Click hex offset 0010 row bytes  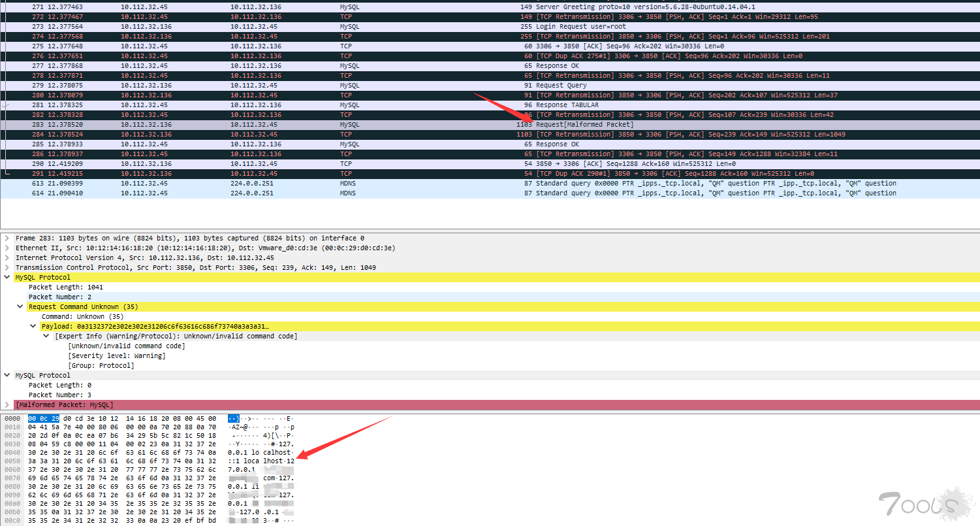tap(122, 427)
